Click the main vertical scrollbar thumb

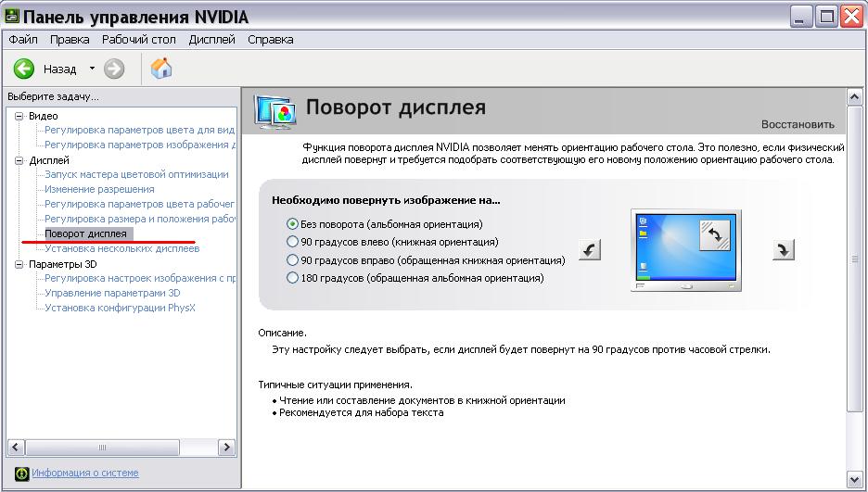tap(854, 259)
